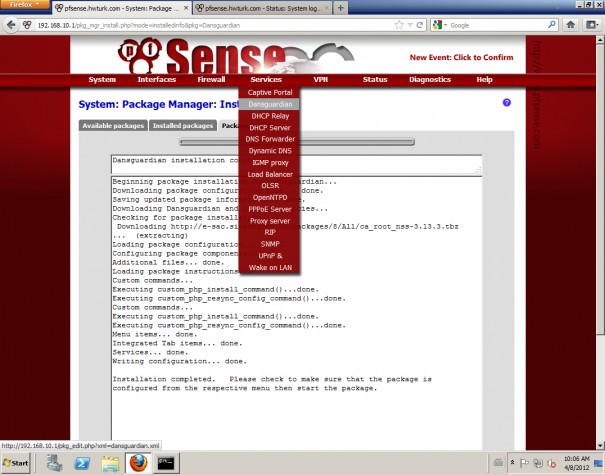Open the command prompt taskbar icon
Screen dimensions: 605x475
pos(166,463)
